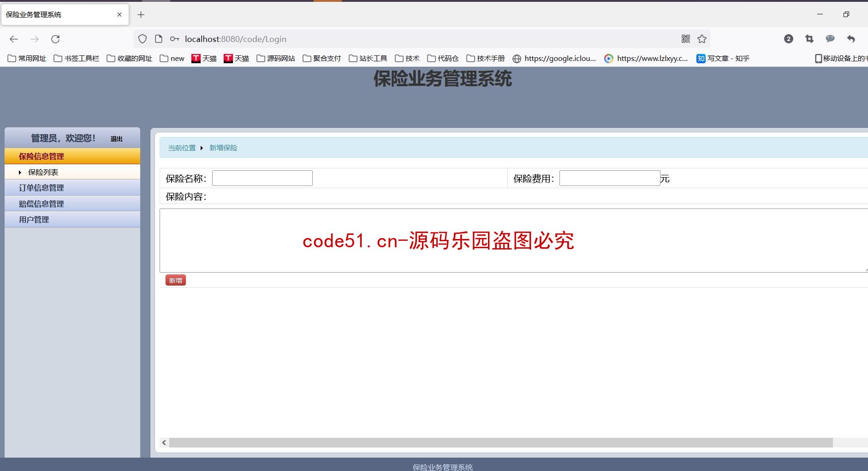Image resolution: width=868 pixels, height=471 pixels.
Task: Open the 写文章 - 知乎 bookmark
Action: tap(723, 59)
